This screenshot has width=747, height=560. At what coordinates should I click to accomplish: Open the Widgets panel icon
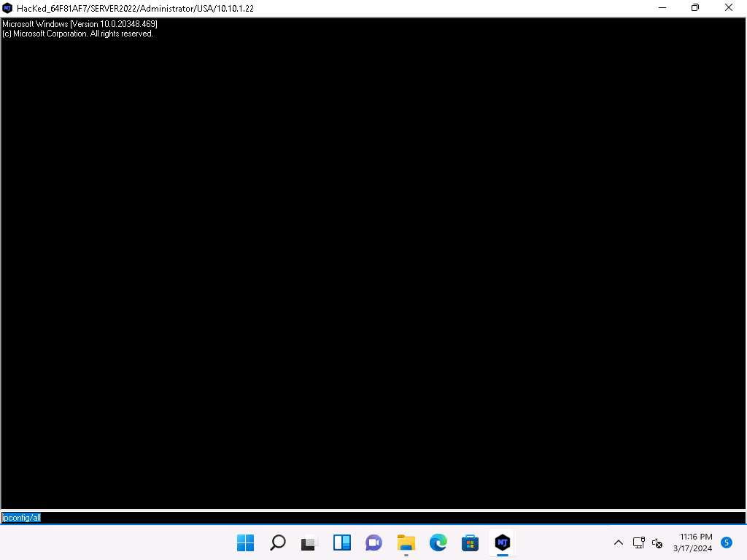[342, 542]
